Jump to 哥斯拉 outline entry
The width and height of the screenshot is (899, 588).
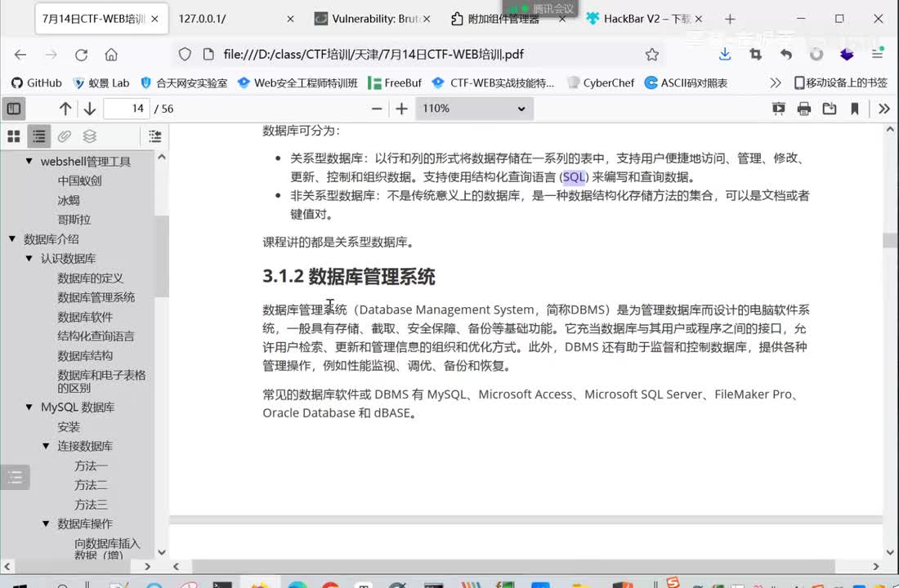pos(74,220)
